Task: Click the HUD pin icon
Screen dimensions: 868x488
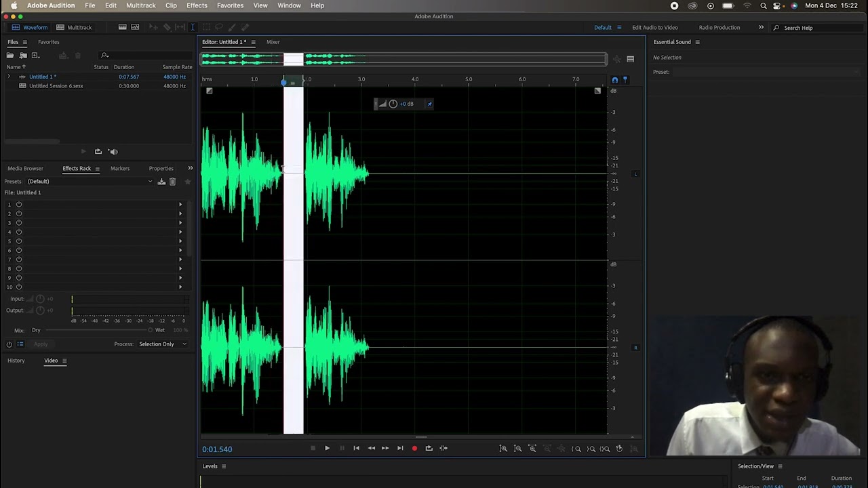Action: click(x=429, y=104)
